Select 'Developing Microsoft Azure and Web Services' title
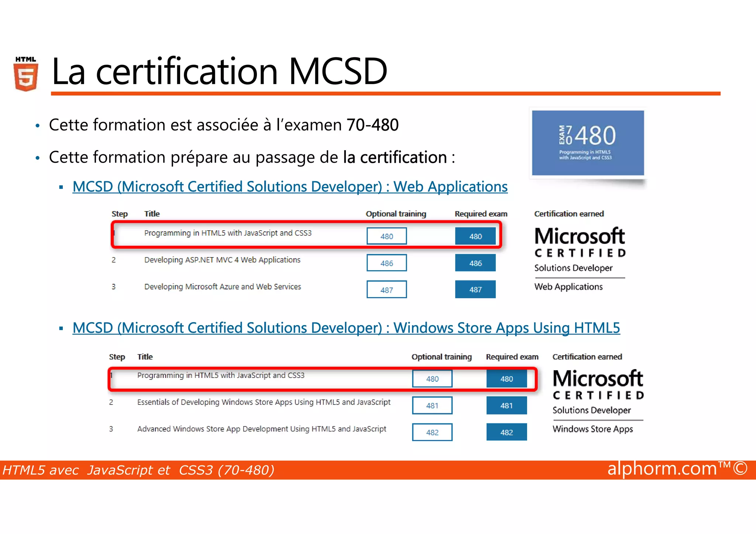Screen dimensions: 756x534 tap(223, 287)
